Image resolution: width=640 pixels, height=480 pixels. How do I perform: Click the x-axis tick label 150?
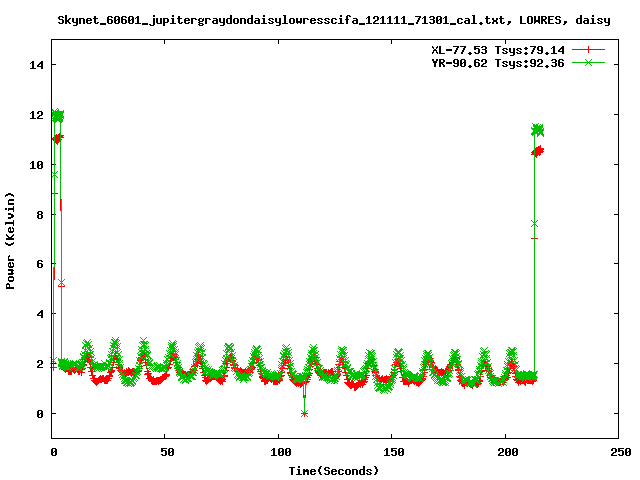tap(393, 452)
